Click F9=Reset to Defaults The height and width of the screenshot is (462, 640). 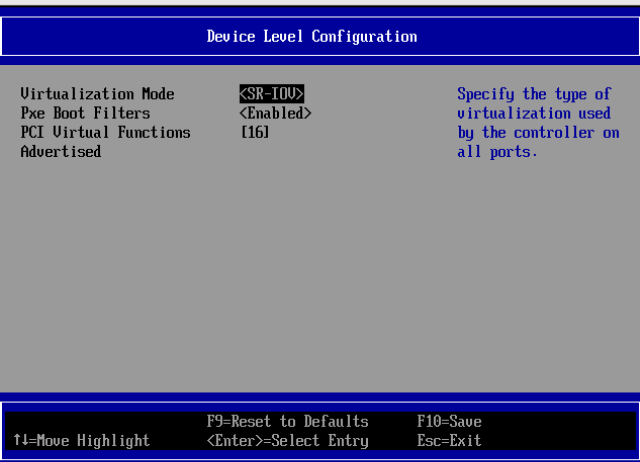click(x=287, y=421)
